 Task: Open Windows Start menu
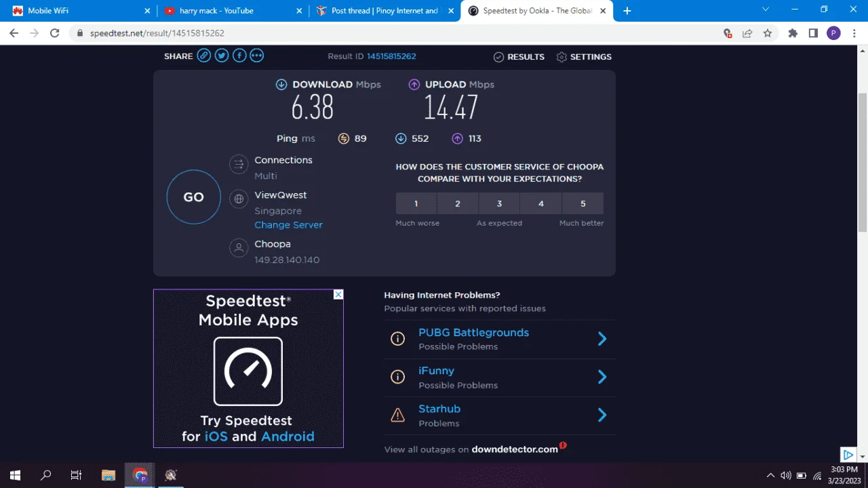pos(16,475)
